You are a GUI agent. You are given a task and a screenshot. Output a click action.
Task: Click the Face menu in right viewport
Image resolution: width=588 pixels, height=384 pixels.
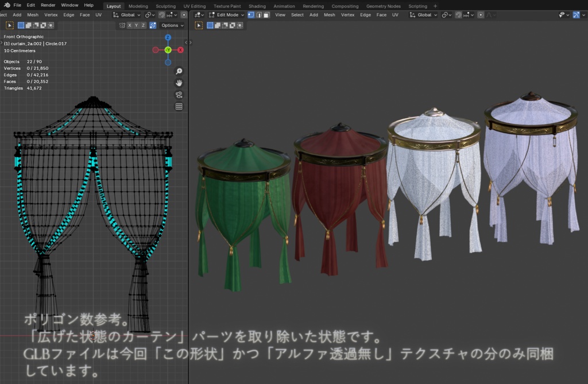(x=381, y=15)
